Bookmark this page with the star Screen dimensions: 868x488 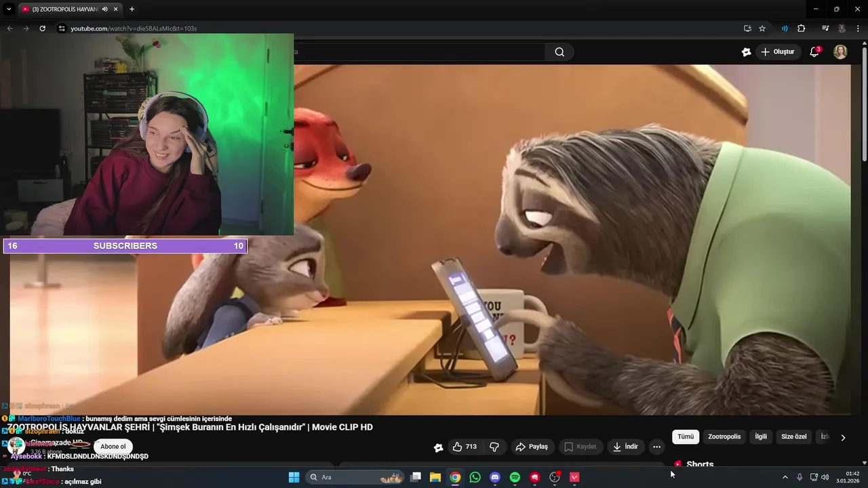pyautogui.click(x=762, y=28)
